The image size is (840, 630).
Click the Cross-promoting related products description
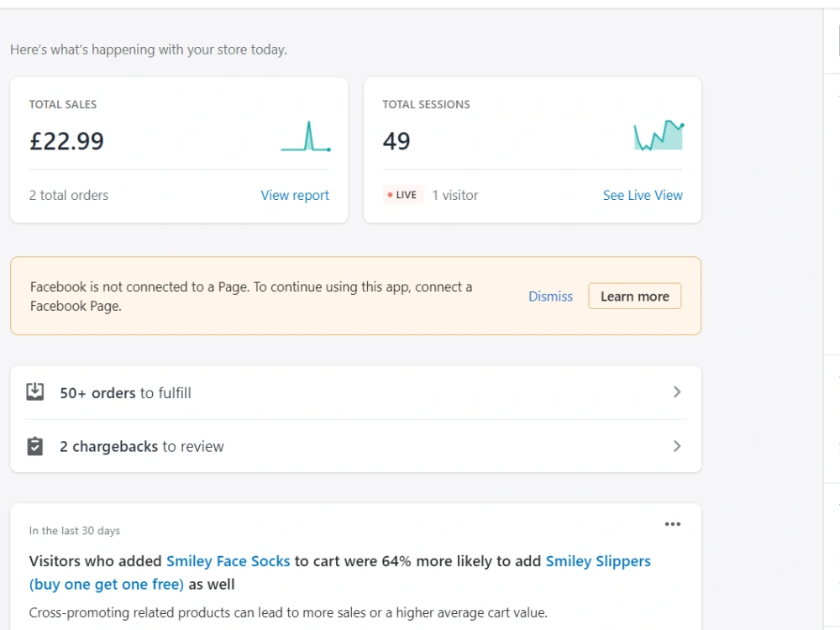(288, 613)
